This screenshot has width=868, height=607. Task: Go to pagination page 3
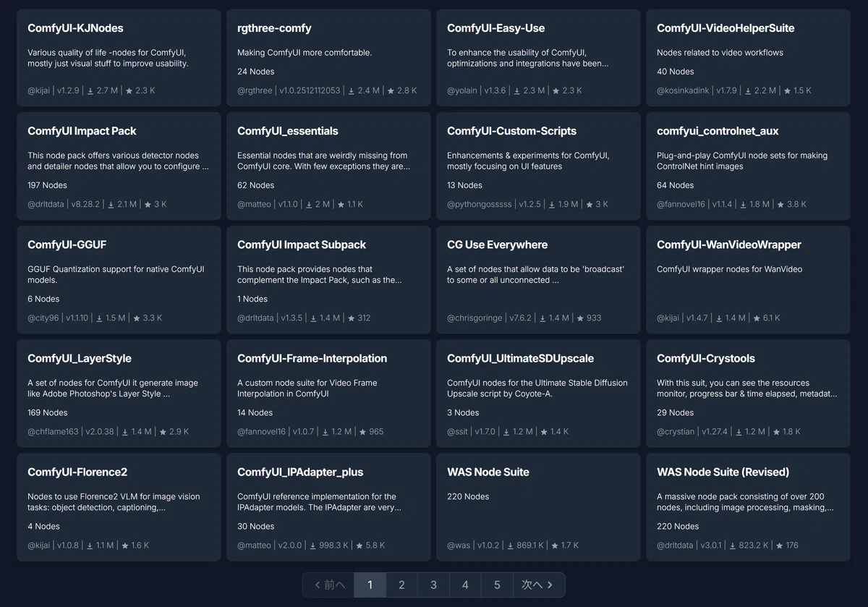[434, 585]
